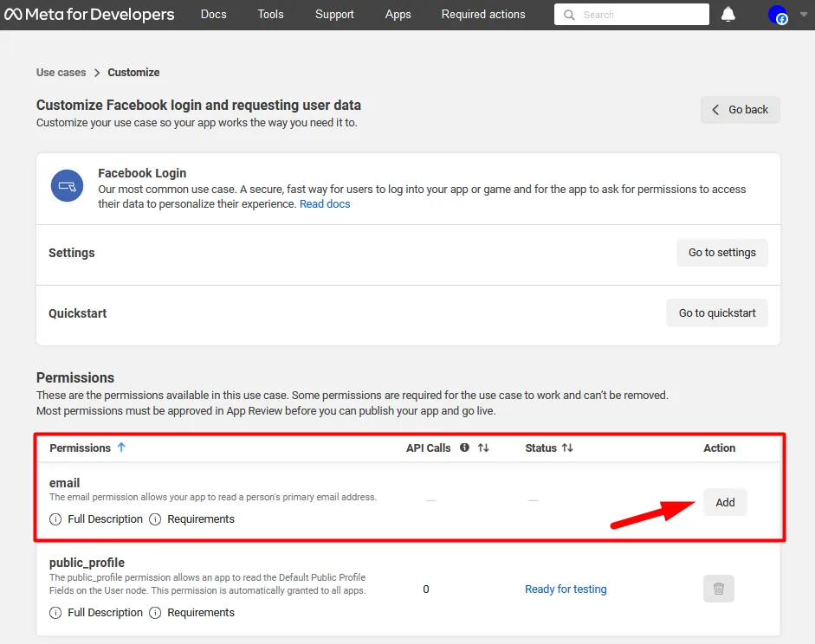The width and height of the screenshot is (815, 644).
Task: Click the info icon next to API Calls
Action: click(x=464, y=448)
